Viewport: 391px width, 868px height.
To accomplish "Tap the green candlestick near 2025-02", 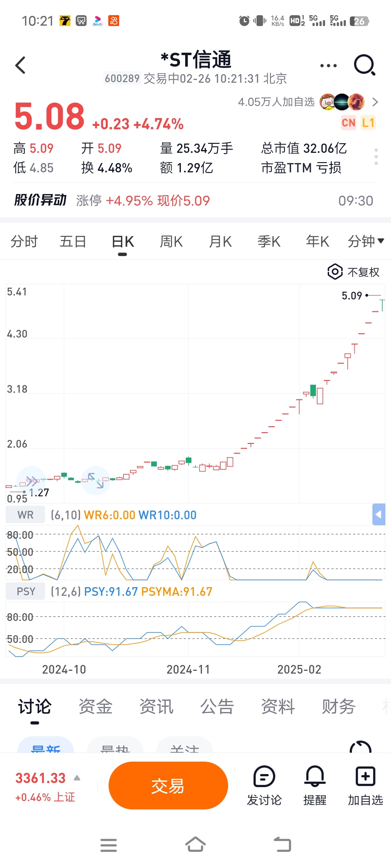I will [x=313, y=391].
